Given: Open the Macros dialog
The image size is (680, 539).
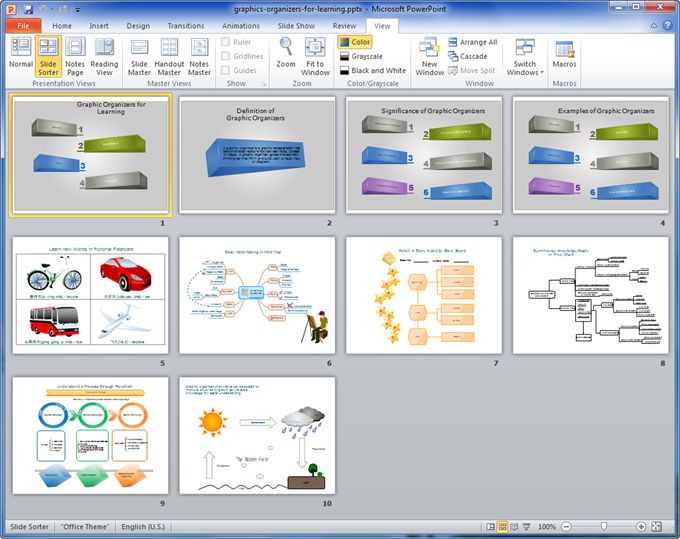Looking at the screenshot, I should pos(564,54).
